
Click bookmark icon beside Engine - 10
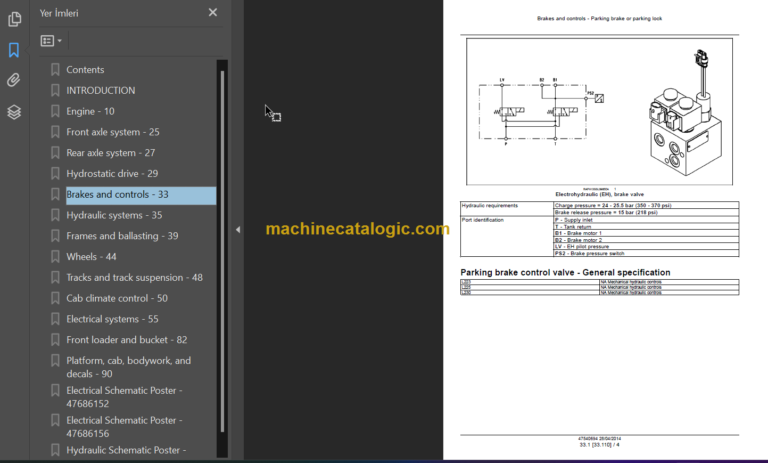[55, 111]
